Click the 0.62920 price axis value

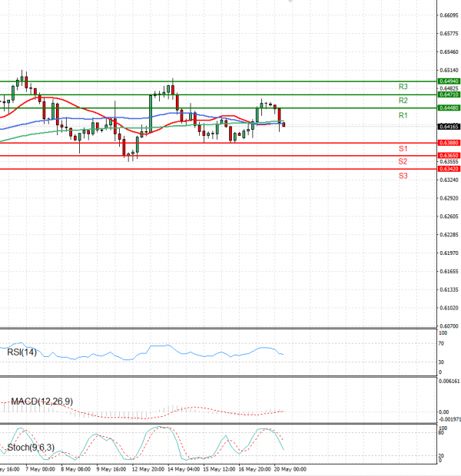[x=449, y=198]
